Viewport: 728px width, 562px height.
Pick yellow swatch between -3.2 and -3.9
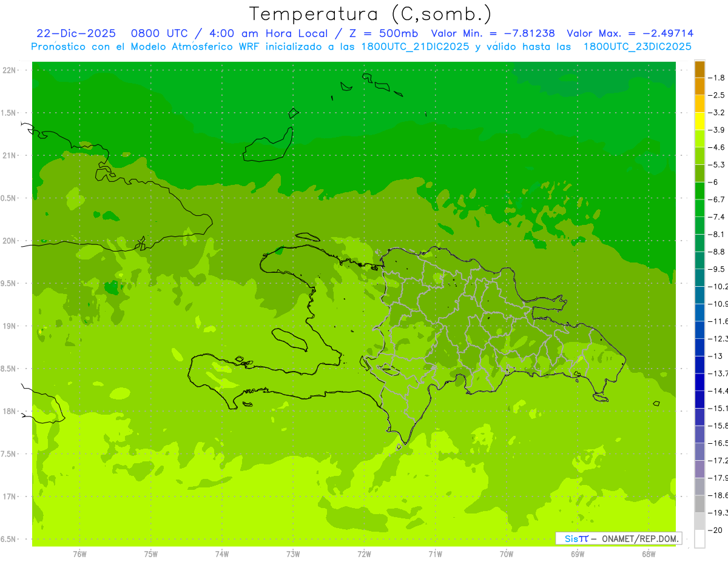tap(699, 121)
